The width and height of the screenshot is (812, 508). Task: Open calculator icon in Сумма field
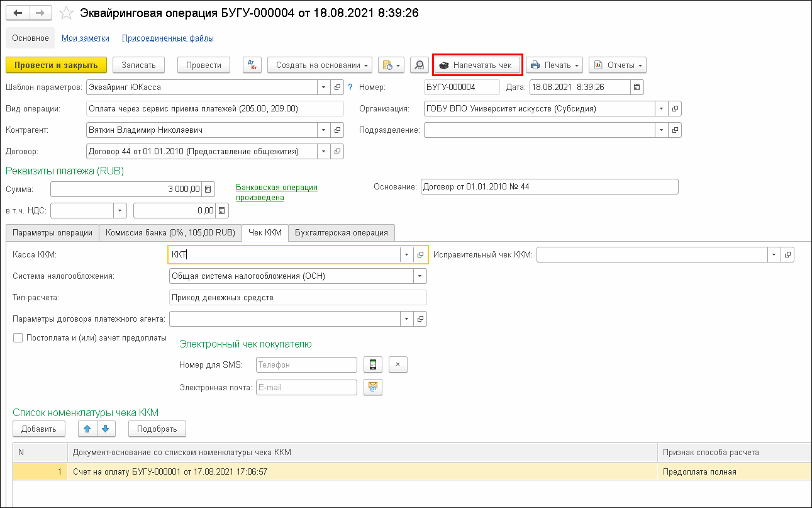pyautogui.click(x=209, y=188)
